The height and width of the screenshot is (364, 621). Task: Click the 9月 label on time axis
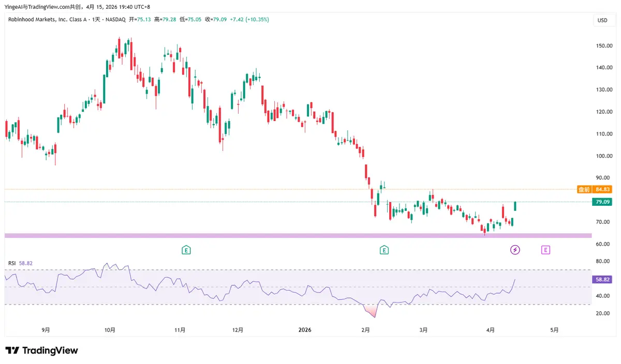[46, 330]
